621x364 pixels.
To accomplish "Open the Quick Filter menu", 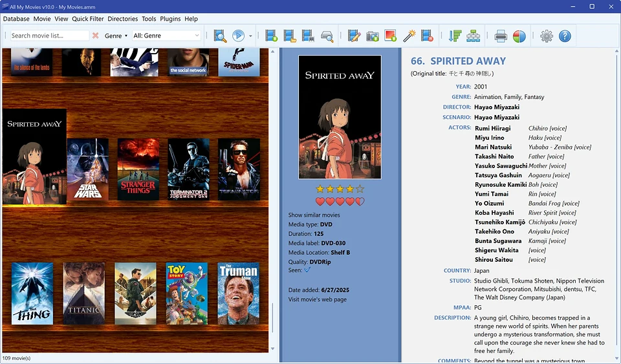I will click(88, 19).
